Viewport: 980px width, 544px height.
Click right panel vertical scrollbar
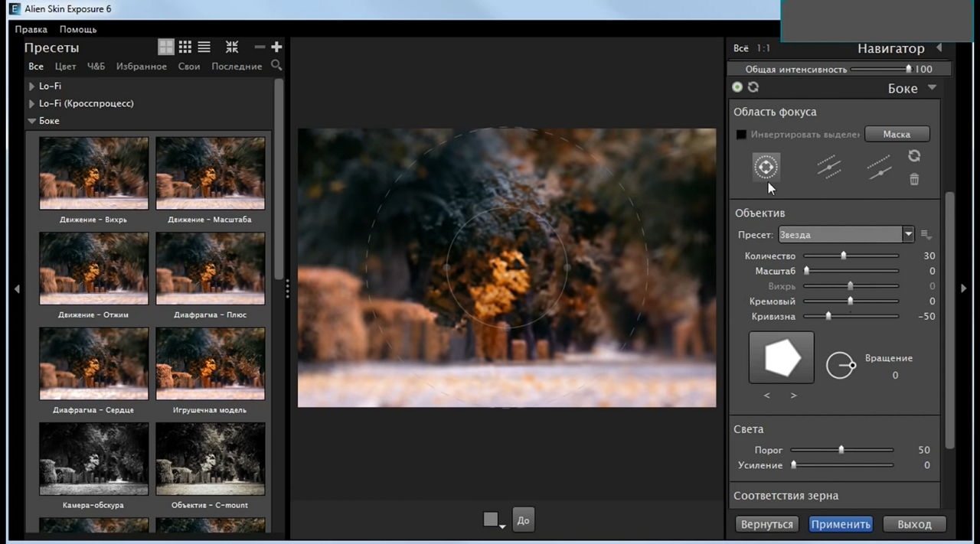(x=950, y=320)
